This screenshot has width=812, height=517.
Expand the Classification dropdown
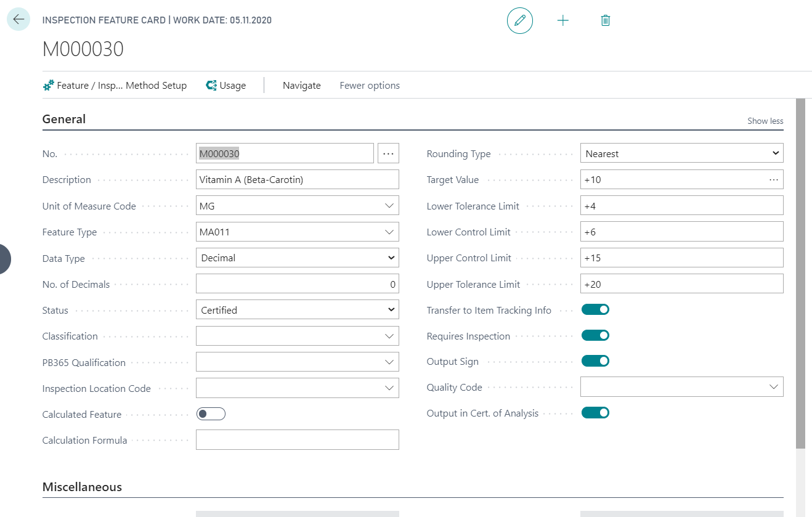[389, 336]
